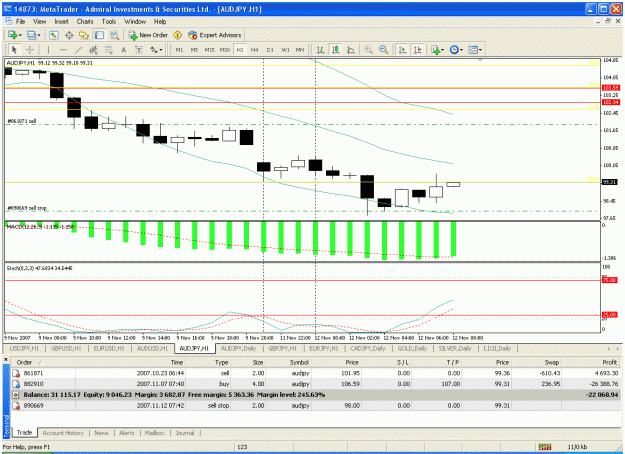This screenshot has width=625, height=454.
Task: Open the Account History terminal tab
Action: pos(63,433)
